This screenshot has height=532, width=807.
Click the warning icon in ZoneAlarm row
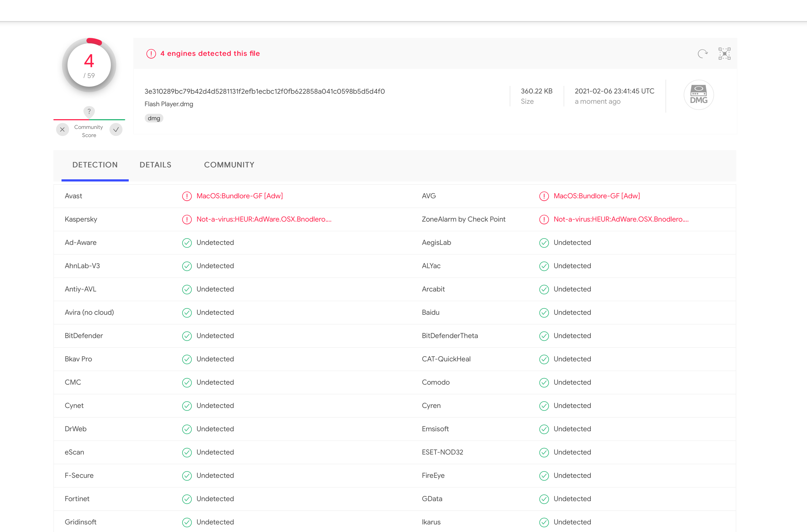tap(544, 219)
